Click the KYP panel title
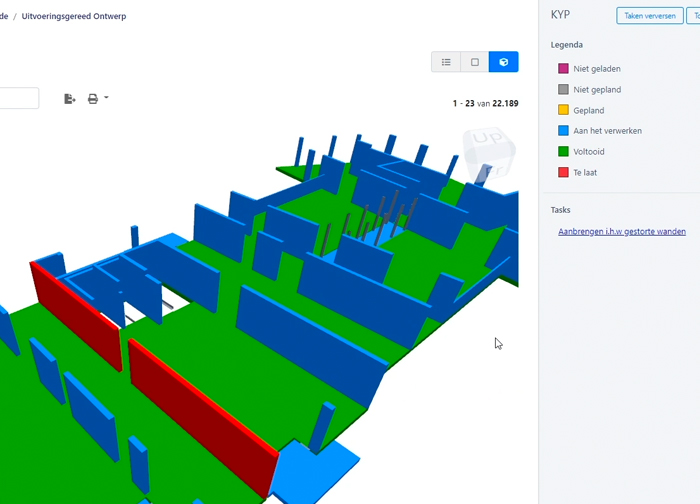 [562, 16]
